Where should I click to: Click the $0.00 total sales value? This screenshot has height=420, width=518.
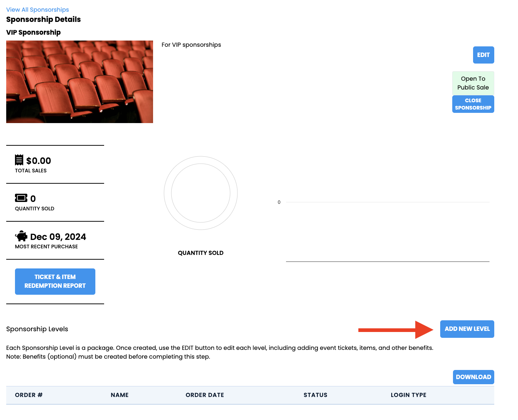pos(39,161)
